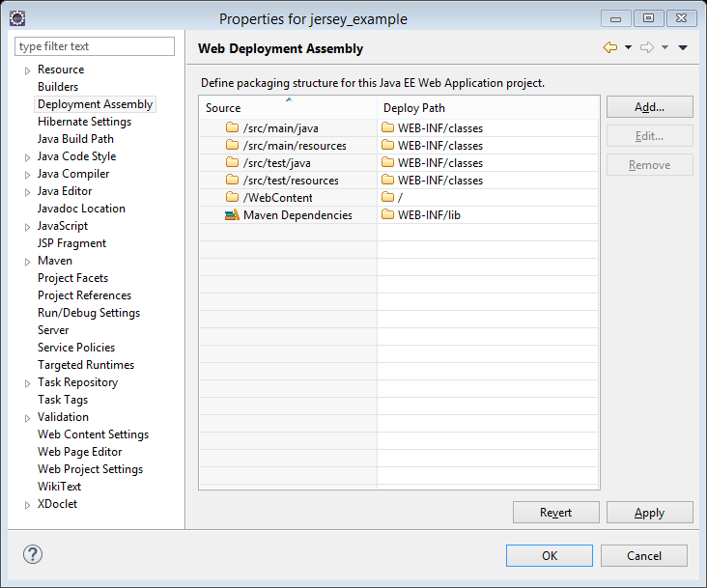This screenshot has height=588, width=707.
Task: Select the /WebContent folder icon
Action: (232, 197)
